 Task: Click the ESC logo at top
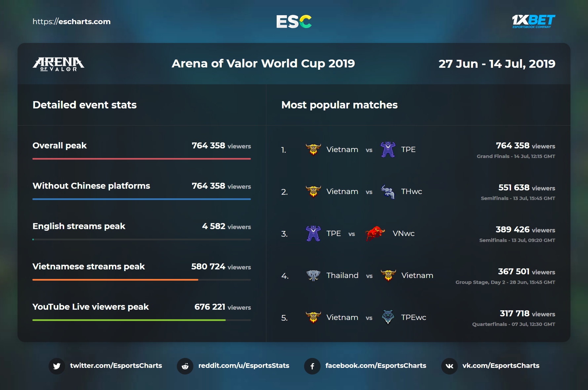[294, 22]
